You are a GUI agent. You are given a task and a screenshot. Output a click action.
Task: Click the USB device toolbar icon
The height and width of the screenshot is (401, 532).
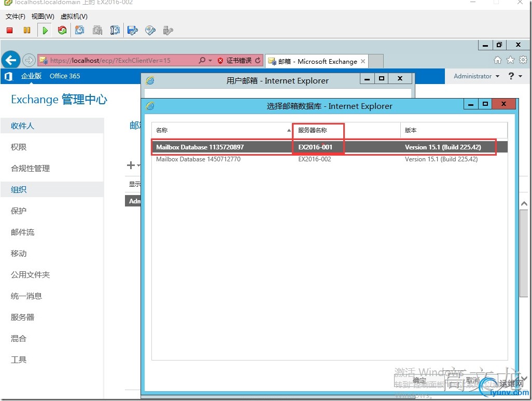coord(168,31)
